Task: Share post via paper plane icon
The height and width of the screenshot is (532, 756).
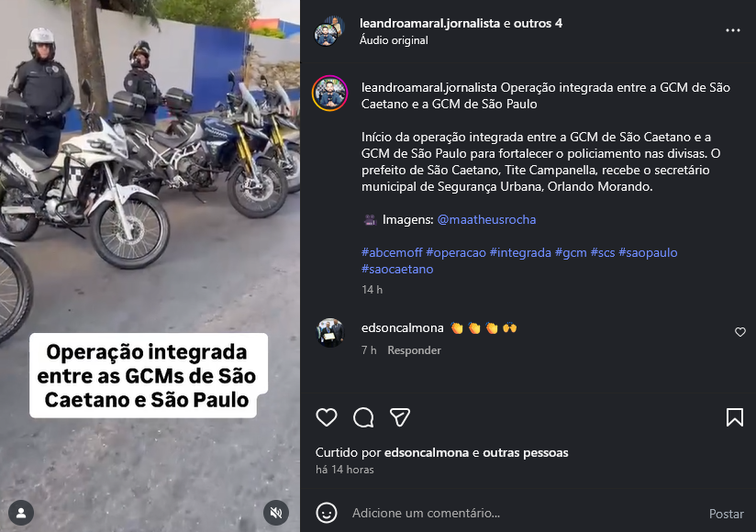Action: pos(400,417)
